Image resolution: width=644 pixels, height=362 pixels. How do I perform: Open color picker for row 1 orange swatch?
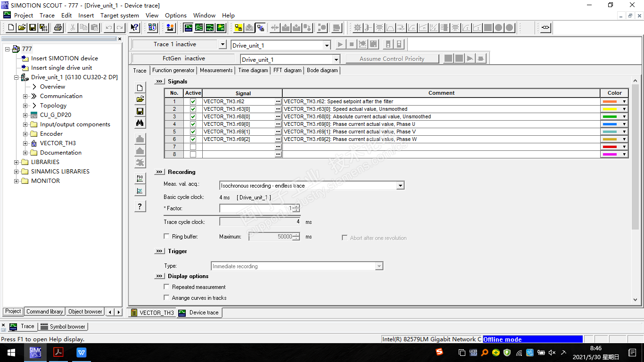pos(614,101)
